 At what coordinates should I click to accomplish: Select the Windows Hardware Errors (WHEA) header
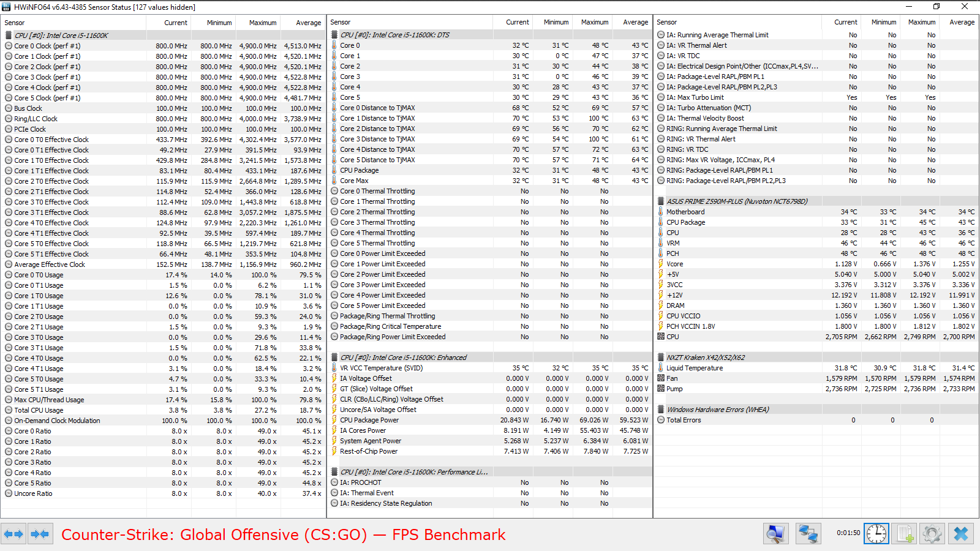[x=816, y=410]
